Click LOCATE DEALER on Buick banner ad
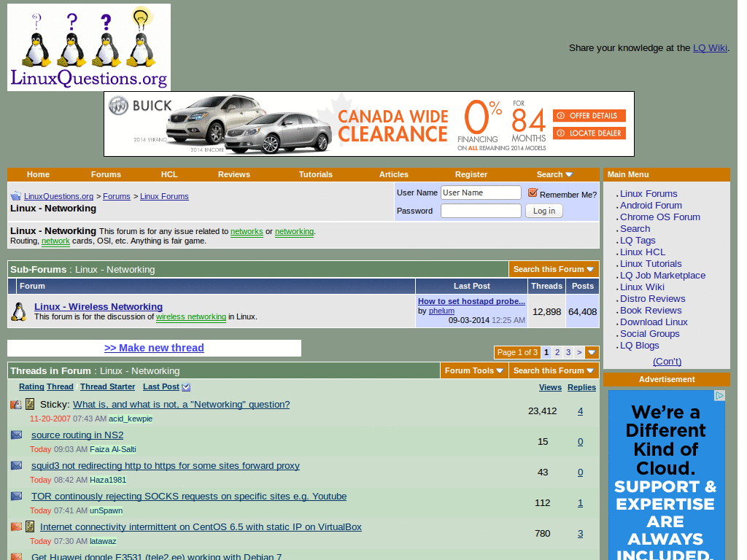 (x=589, y=133)
